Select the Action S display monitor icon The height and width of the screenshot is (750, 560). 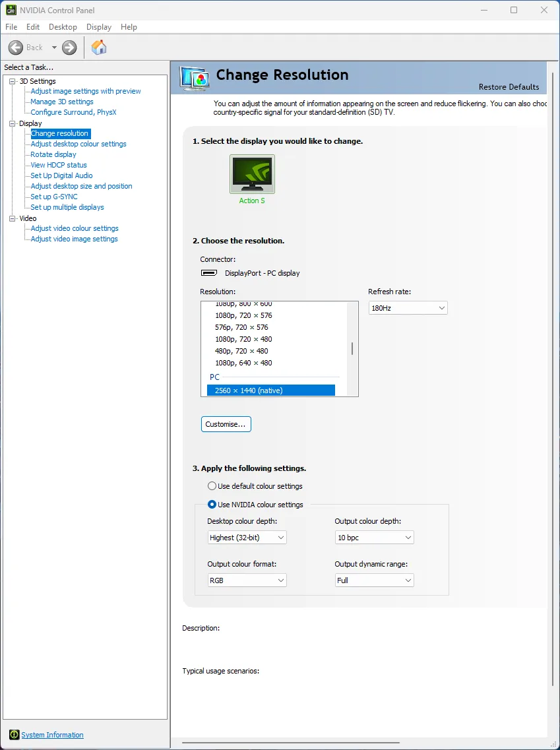(252, 174)
